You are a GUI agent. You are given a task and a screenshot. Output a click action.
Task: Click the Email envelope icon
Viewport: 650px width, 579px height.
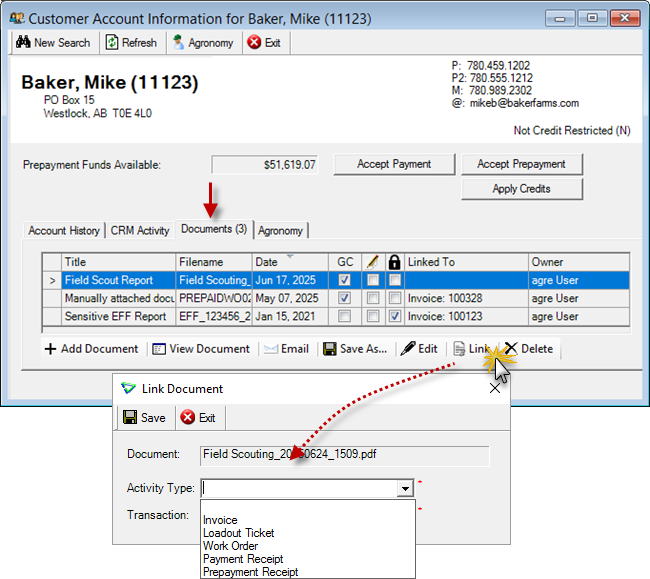271,349
